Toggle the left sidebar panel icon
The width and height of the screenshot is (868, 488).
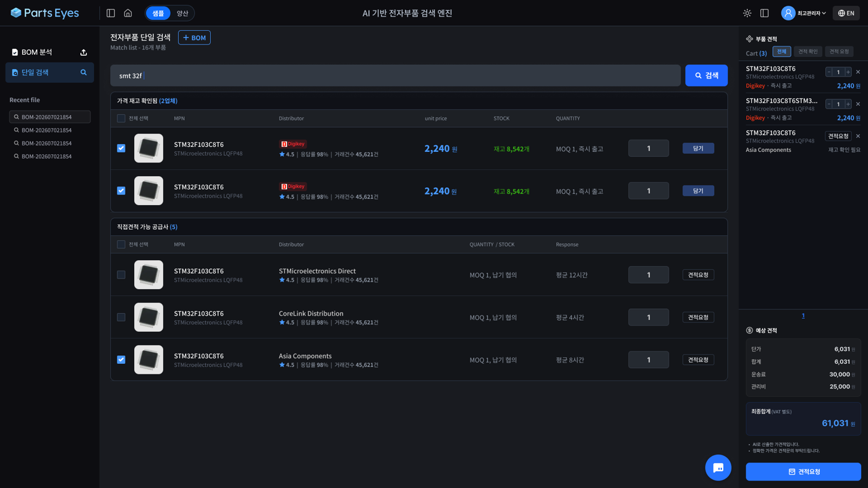pyautogui.click(x=111, y=13)
